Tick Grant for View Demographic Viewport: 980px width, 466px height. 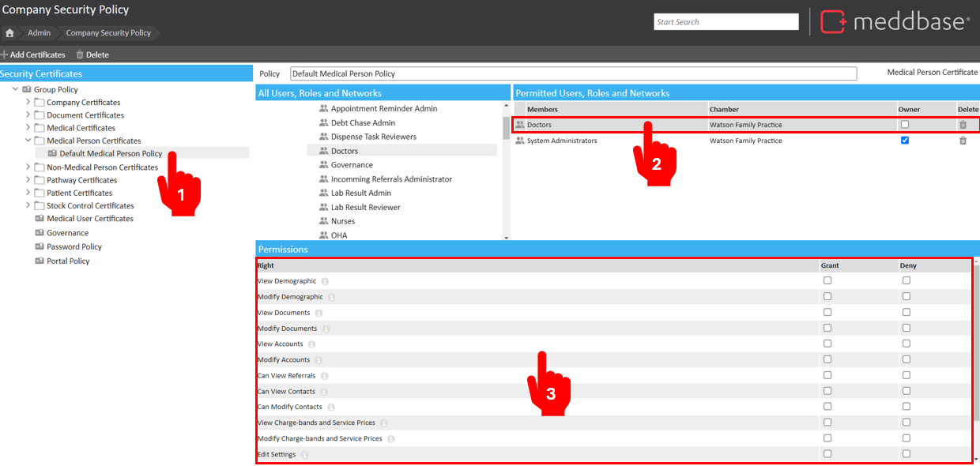tap(827, 280)
